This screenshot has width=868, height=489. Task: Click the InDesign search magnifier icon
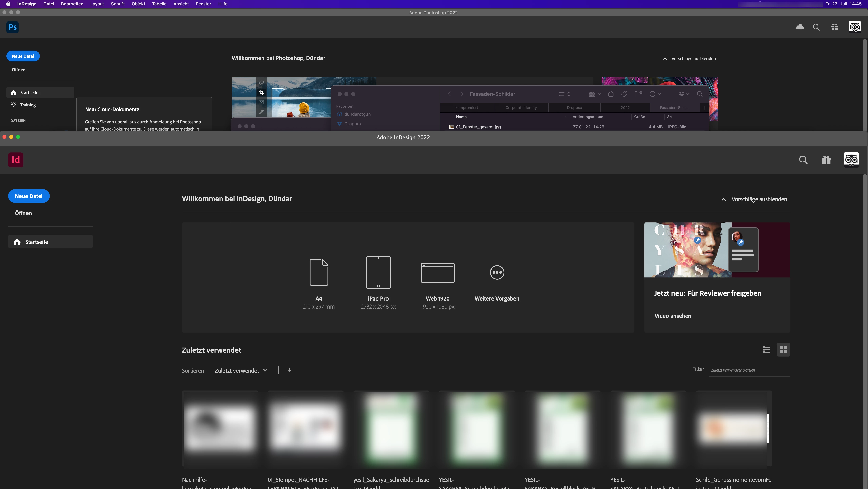pos(803,160)
